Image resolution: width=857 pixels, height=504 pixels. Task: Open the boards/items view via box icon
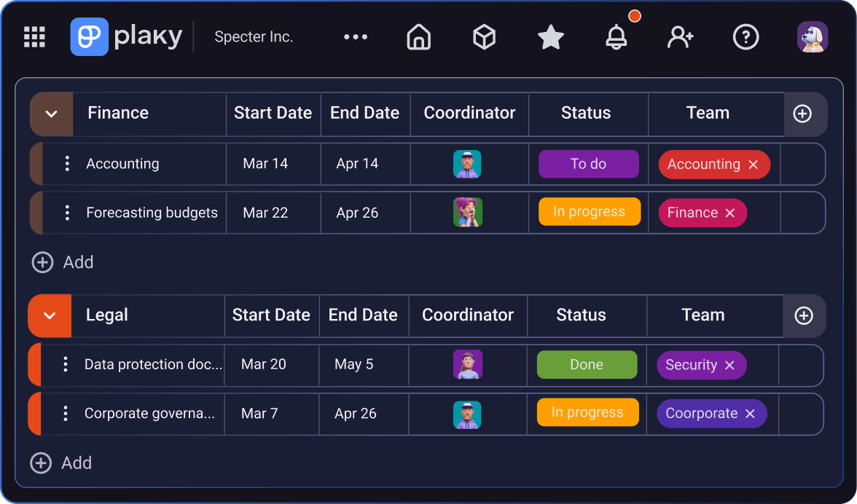[484, 36]
